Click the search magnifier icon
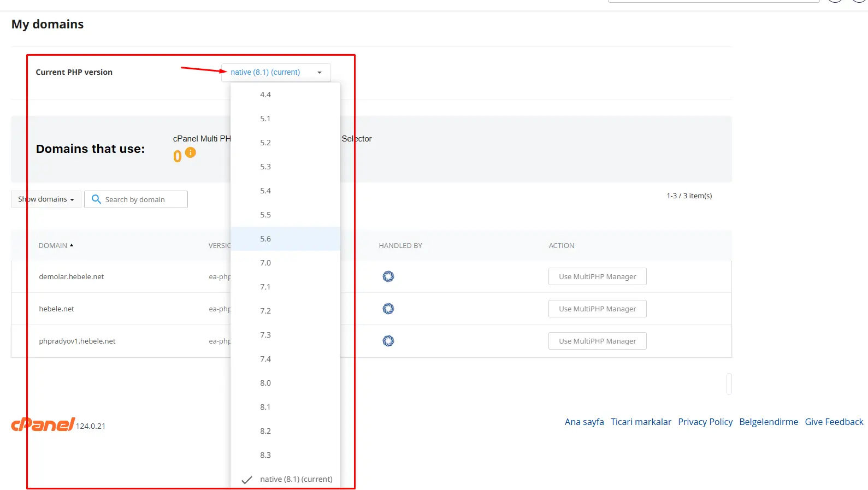868x490 pixels. (x=96, y=199)
